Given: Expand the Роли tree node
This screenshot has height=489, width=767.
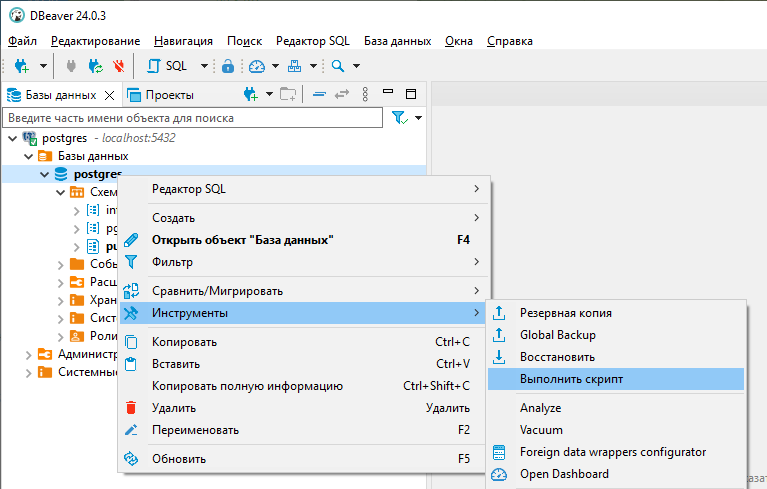Looking at the screenshot, I should pos(61,337).
